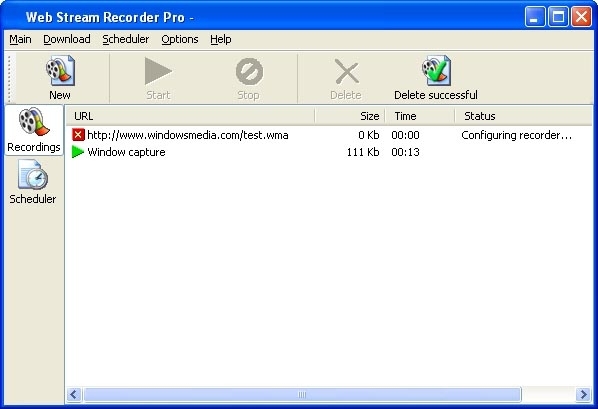
Task: Click the horizontal scrollbar thumb
Action: [302, 394]
